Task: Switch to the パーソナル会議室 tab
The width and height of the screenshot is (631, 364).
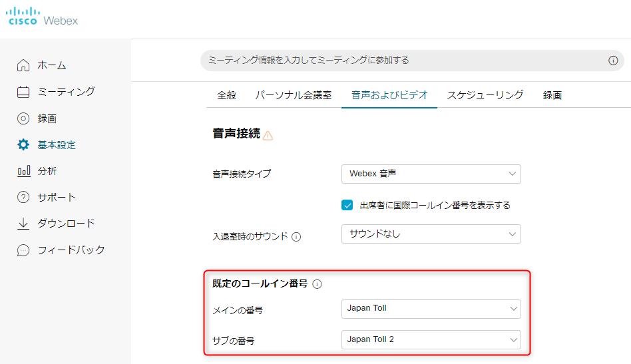Action: [293, 95]
